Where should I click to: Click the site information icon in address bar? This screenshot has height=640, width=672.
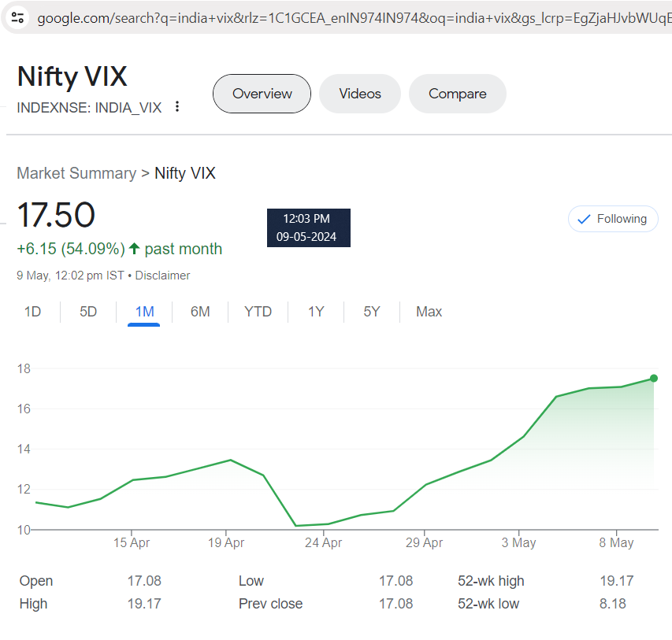point(17,17)
